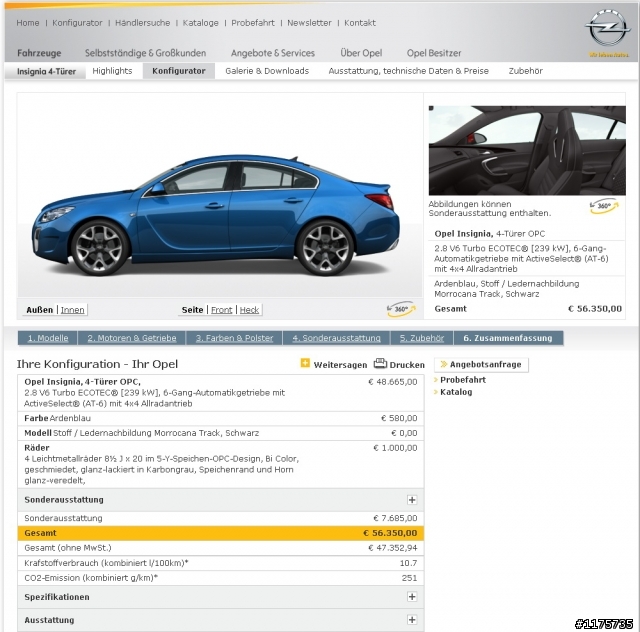Open the Über Opel menu
The image size is (640, 632).
coord(361,53)
